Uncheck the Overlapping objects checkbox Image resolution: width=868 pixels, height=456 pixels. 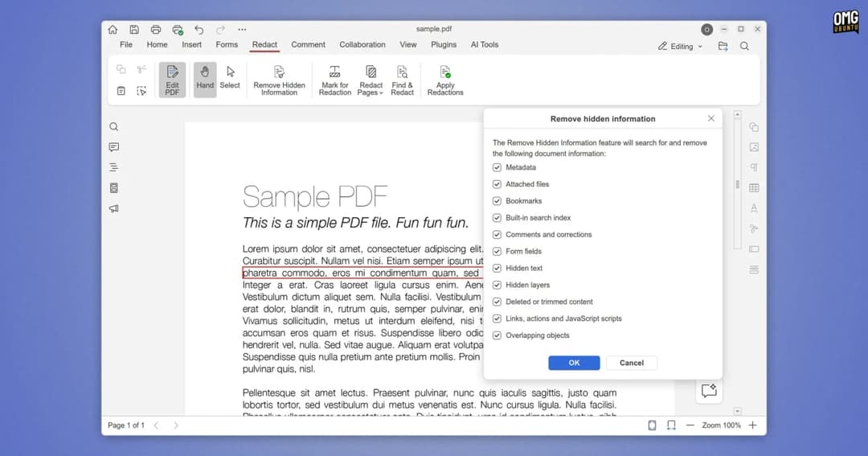point(497,335)
